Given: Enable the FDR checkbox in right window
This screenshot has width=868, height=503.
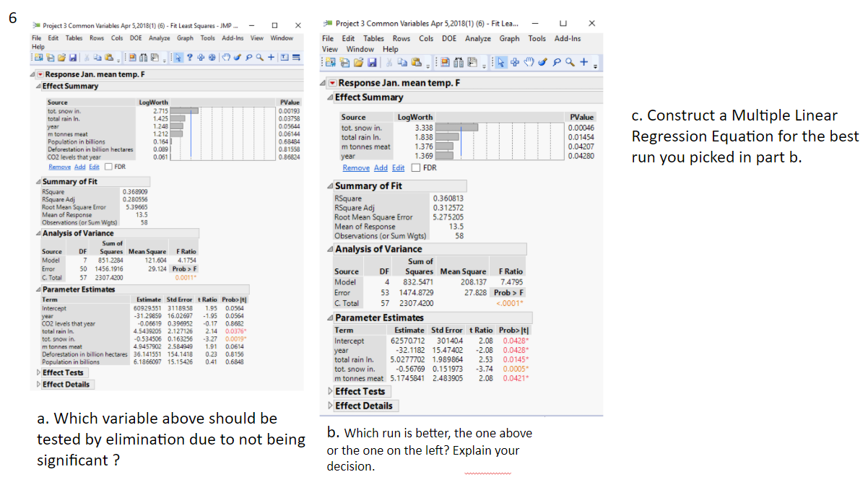Looking at the screenshot, I should [416, 168].
